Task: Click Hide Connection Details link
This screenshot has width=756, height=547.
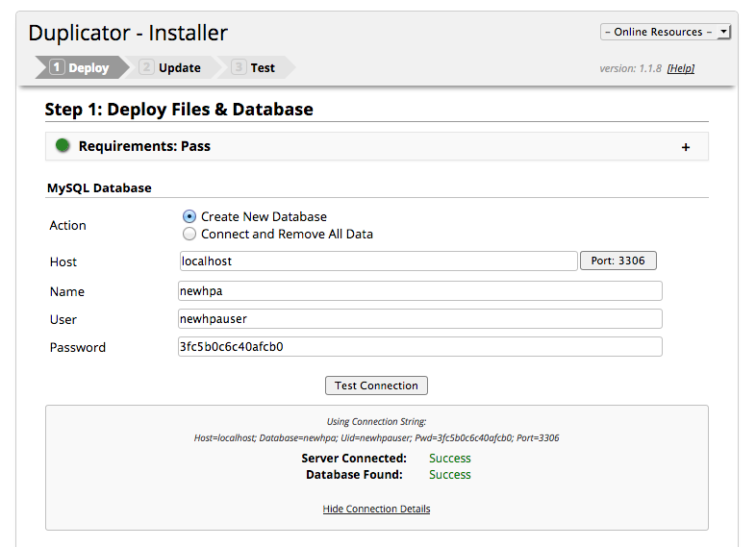Action: point(376,509)
